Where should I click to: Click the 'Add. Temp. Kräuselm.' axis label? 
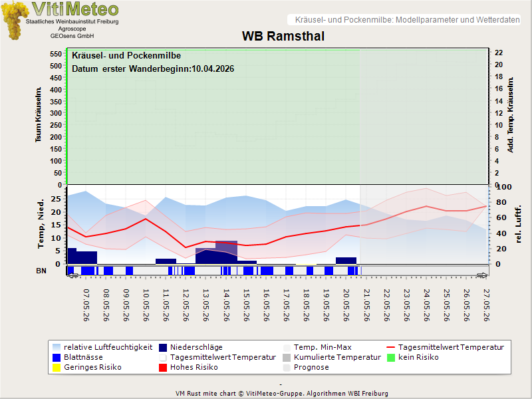pos(510,114)
